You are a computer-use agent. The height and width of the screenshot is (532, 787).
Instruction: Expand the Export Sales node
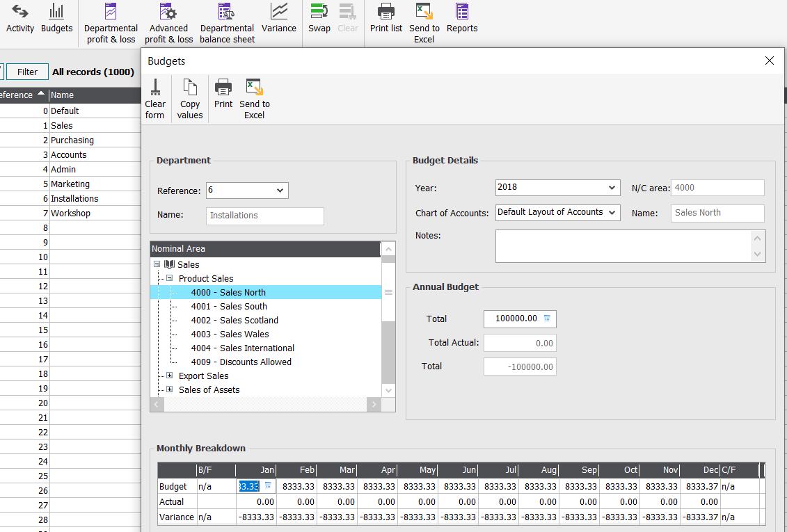tap(170, 376)
